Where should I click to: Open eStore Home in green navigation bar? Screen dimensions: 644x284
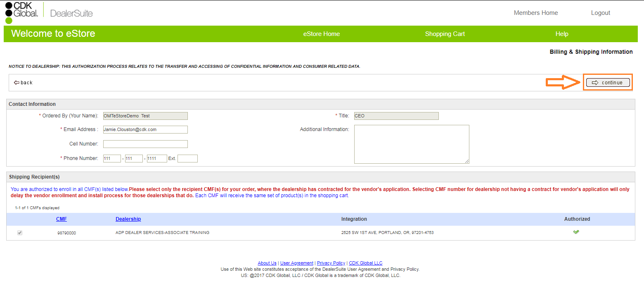tap(321, 34)
